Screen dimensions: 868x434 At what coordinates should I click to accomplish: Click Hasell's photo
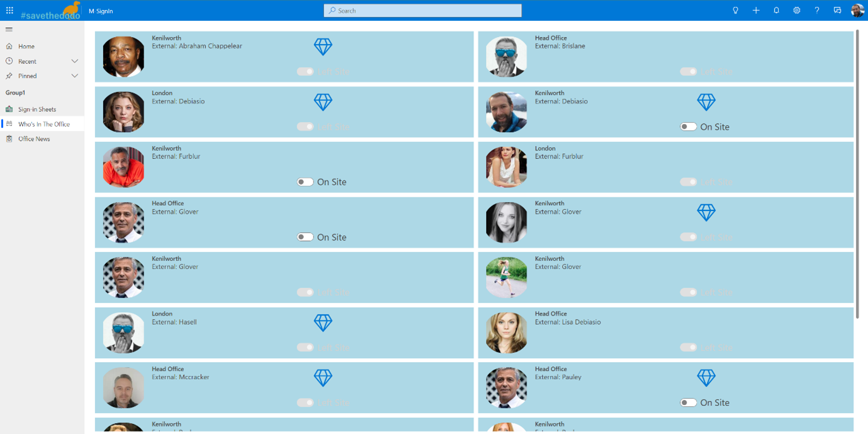(x=123, y=333)
